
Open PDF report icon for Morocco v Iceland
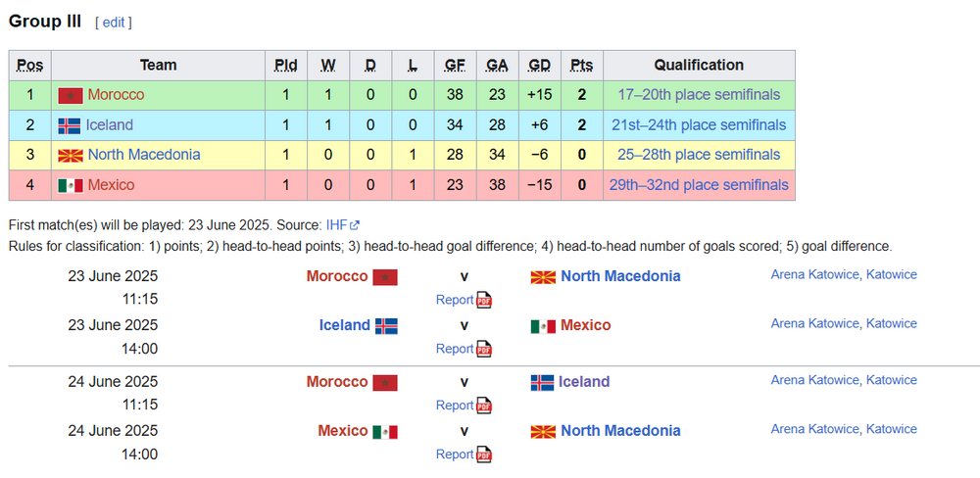click(x=484, y=406)
